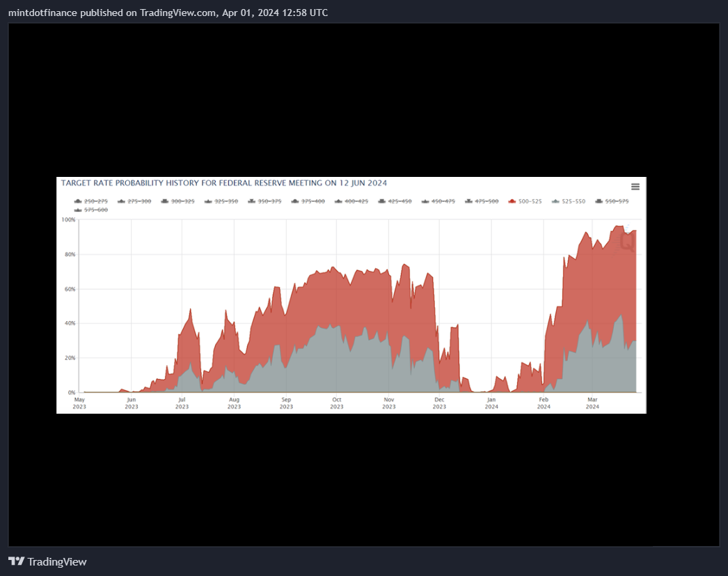Click the red 500-525 legend marker
The width and height of the screenshot is (728, 576).
512,201
